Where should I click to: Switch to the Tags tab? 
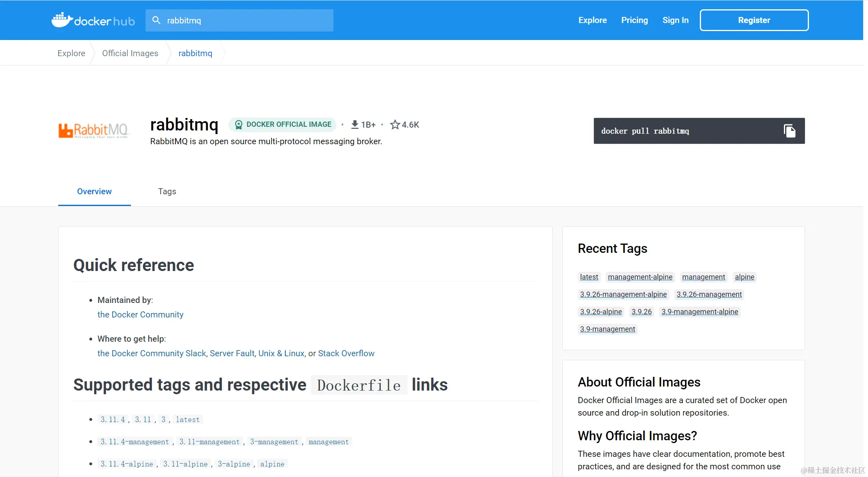tap(167, 191)
